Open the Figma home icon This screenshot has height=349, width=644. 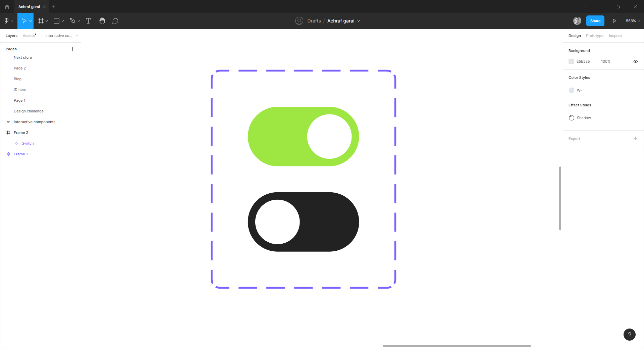pos(7,7)
